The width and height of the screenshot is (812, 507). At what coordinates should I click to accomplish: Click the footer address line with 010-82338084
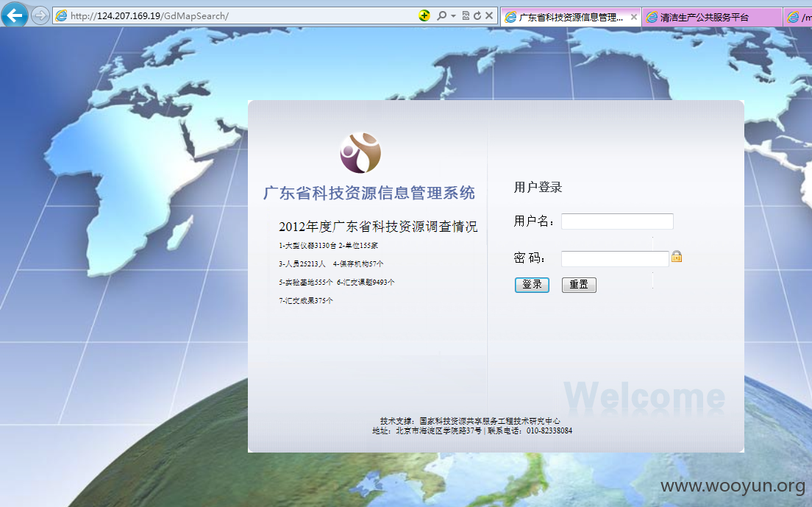[x=472, y=431]
